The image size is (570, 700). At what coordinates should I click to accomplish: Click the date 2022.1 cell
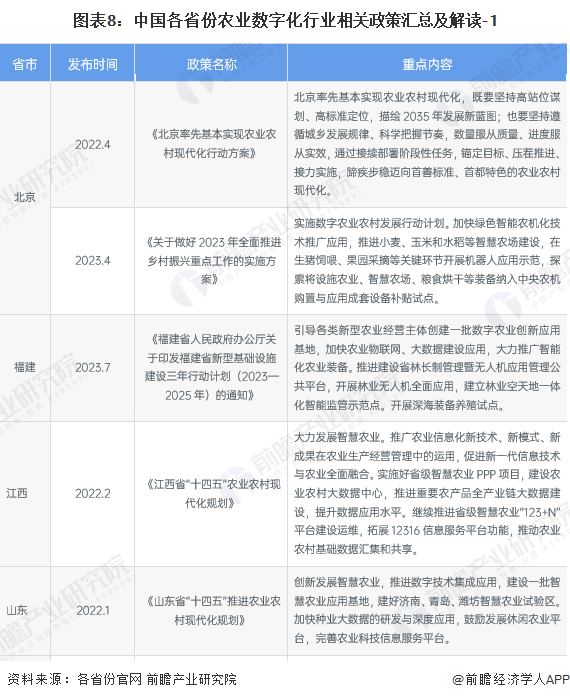click(x=92, y=610)
